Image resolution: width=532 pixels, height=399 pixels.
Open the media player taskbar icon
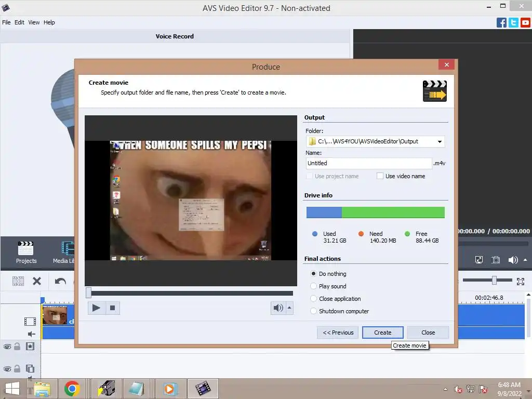[170, 389]
